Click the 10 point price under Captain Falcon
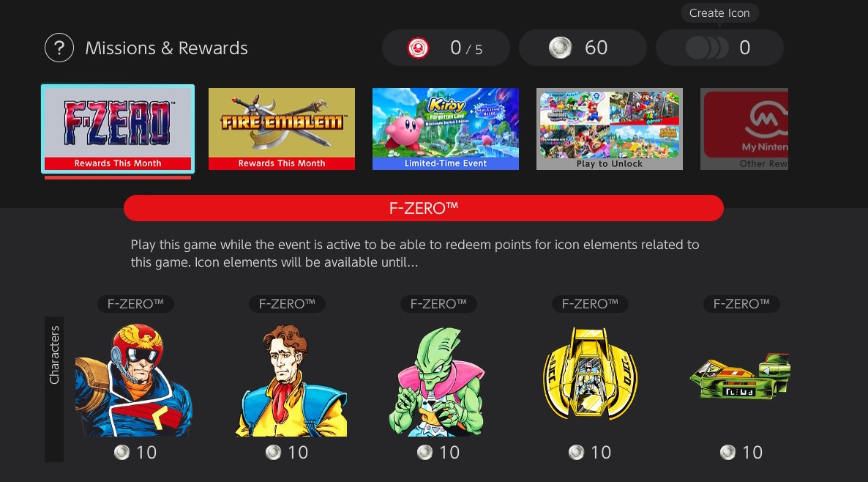 tap(135, 453)
